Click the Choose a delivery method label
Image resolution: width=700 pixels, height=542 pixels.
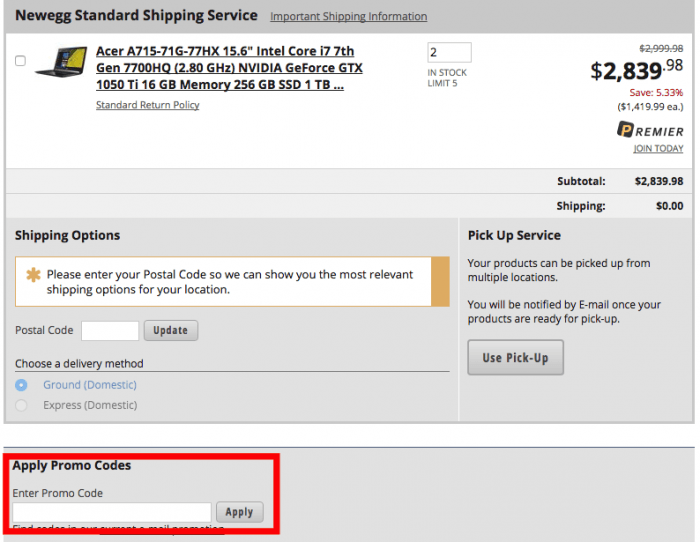[x=79, y=363]
